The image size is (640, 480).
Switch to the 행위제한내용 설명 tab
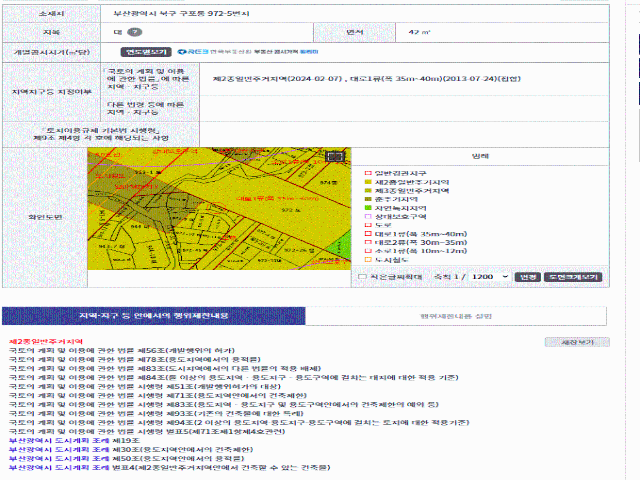pyautogui.click(x=456, y=316)
